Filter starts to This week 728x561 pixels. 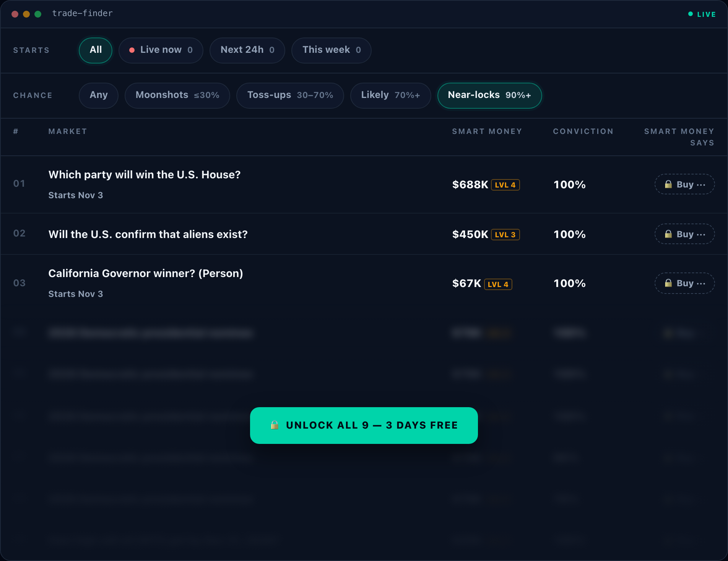331,50
